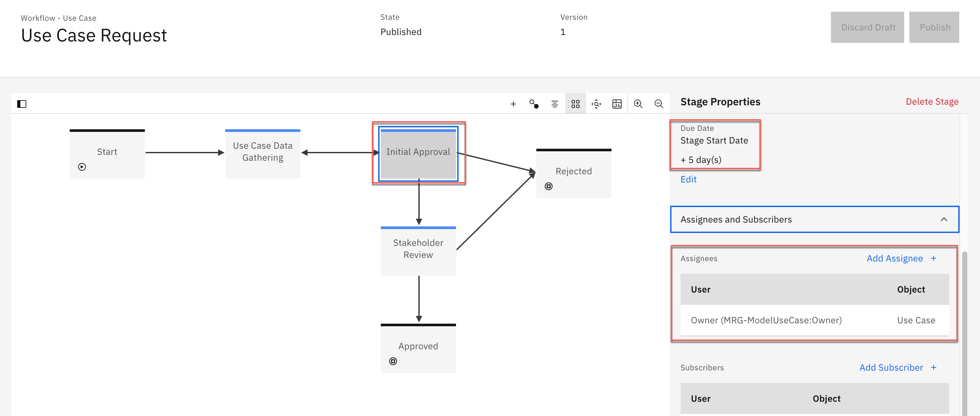The image size is (980, 416).
Task: Click the Delete Stage button
Action: (x=932, y=101)
